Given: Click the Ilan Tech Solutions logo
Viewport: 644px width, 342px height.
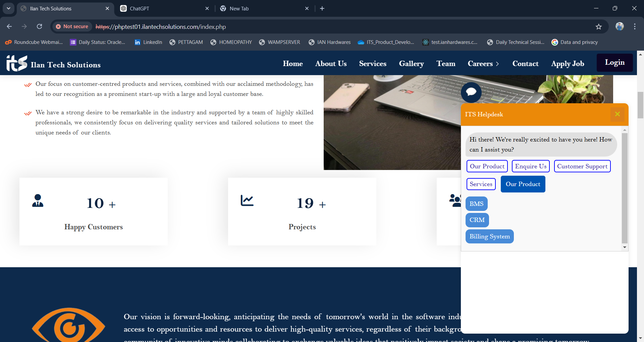Looking at the screenshot, I should [54, 63].
